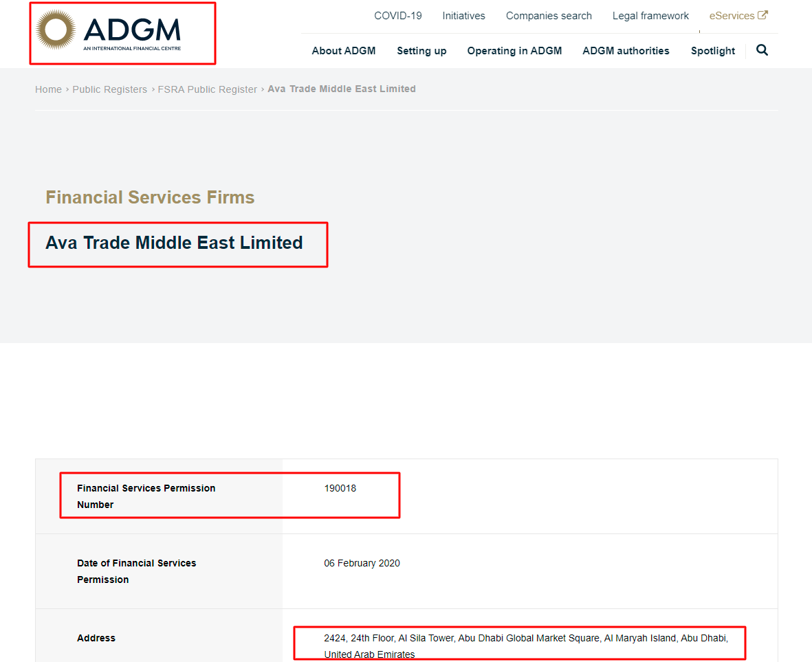
Task: Click the eServices external link icon
Action: pyautogui.click(x=762, y=15)
